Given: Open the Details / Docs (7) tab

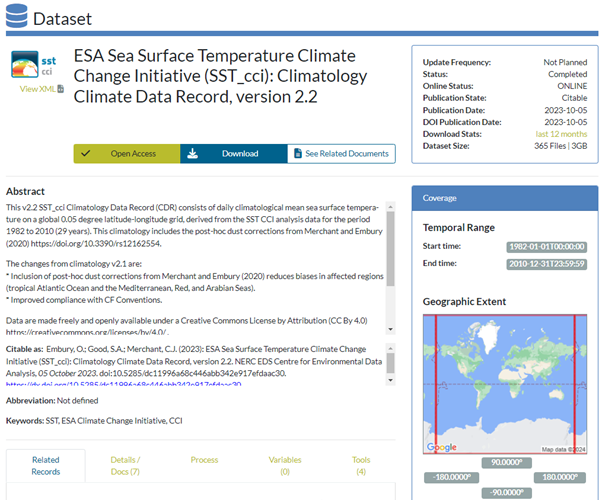Looking at the screenshot, I should [x=125, y=465].
